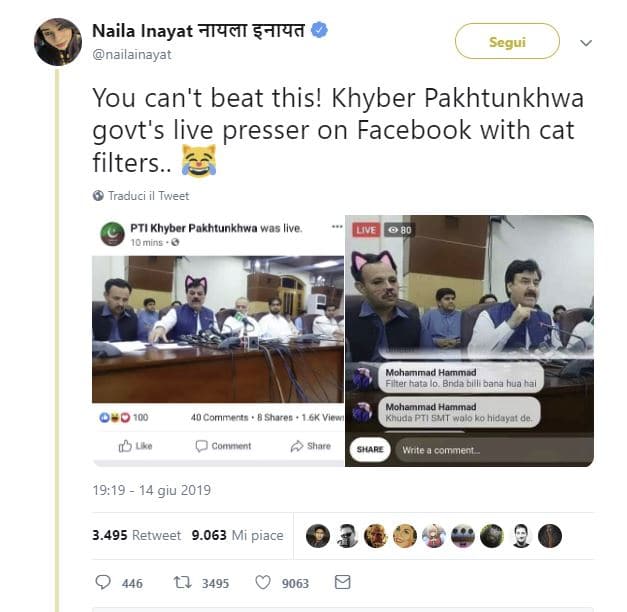Click the retweet arrows icon
Screen dimensions: 627x612
182,582
